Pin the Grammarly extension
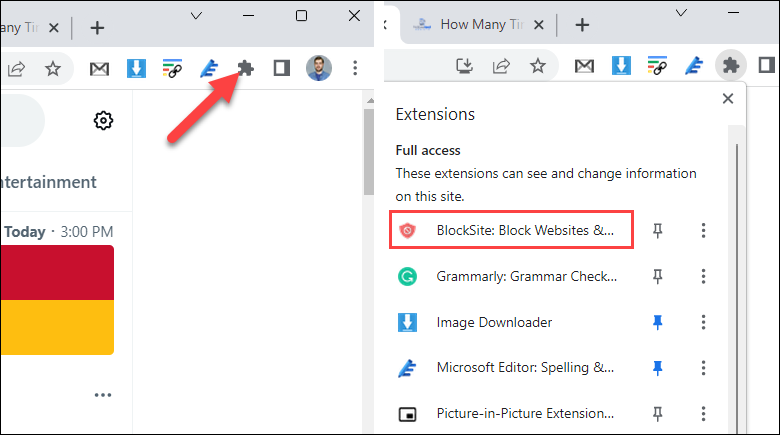 [658, 276]
